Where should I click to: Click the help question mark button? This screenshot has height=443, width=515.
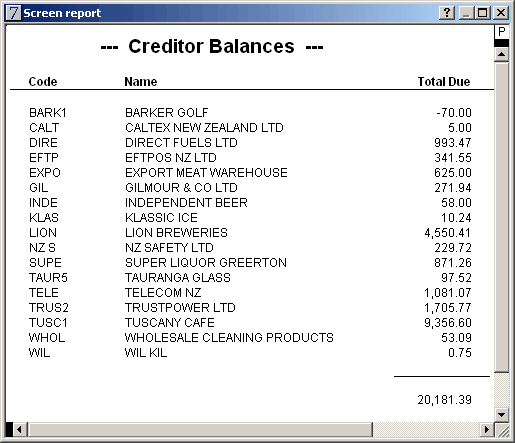coord(447,13)
